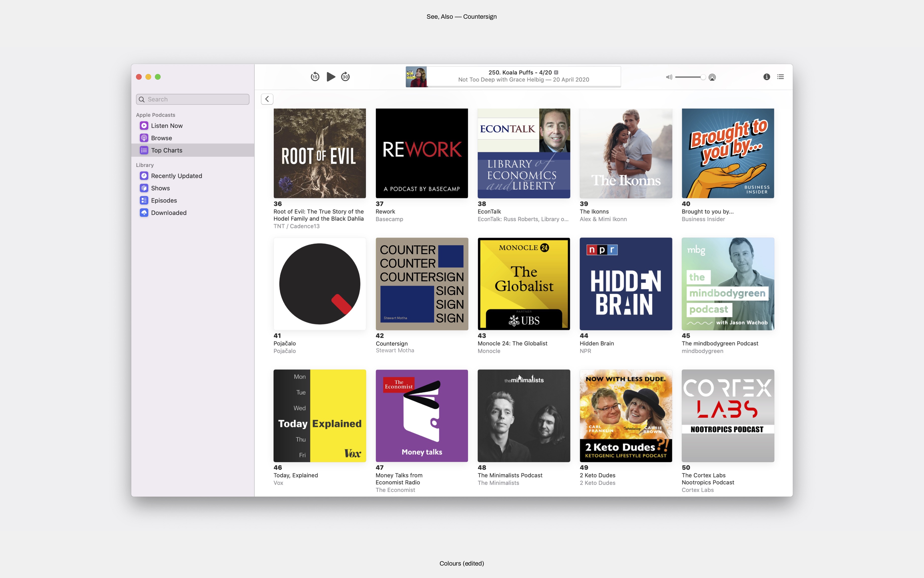Open mindbodygreen podcast artwork
Image resolution: width=924 pixels, height=578 pixels.
(x=728, y=284)
